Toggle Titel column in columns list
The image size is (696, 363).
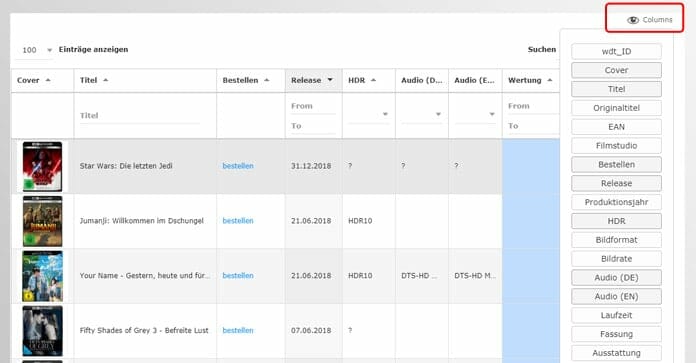tap(616, 89)
